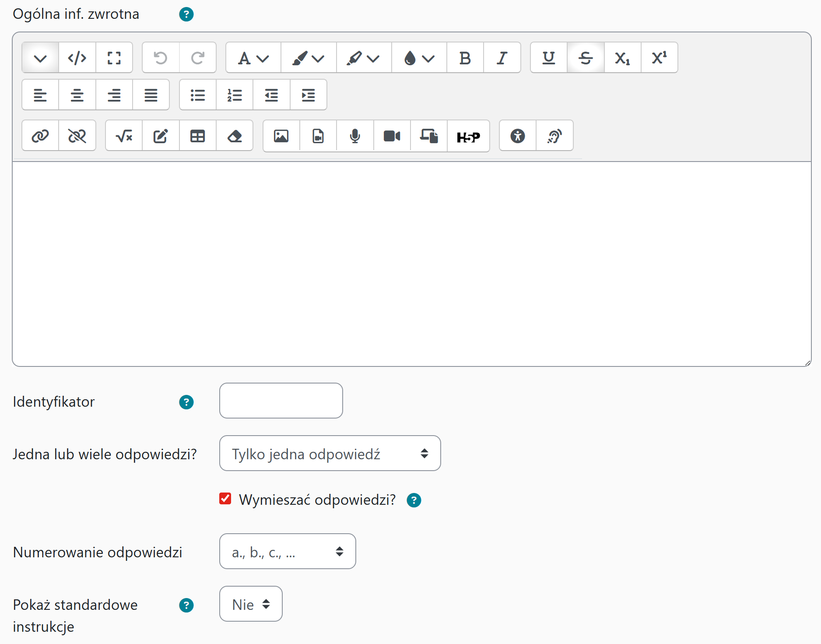Open the 'Numerowanie odpowiedzi' dropdown
This screenshot has width=821, height=644.
click(x=287, y=552)
